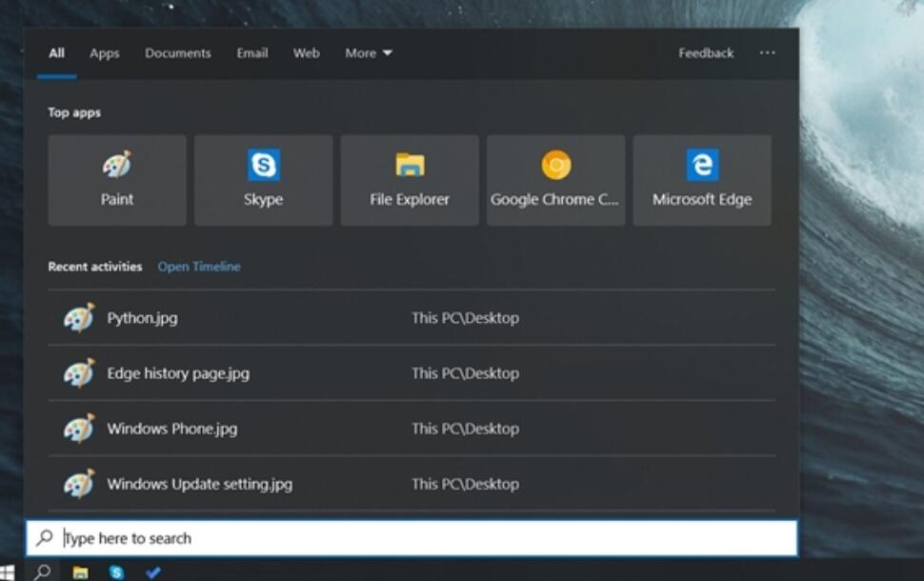Image resolution: width=924 pixels, height=581 pixels.
Task: Open the Paint app tile
Action: (117, 180)
